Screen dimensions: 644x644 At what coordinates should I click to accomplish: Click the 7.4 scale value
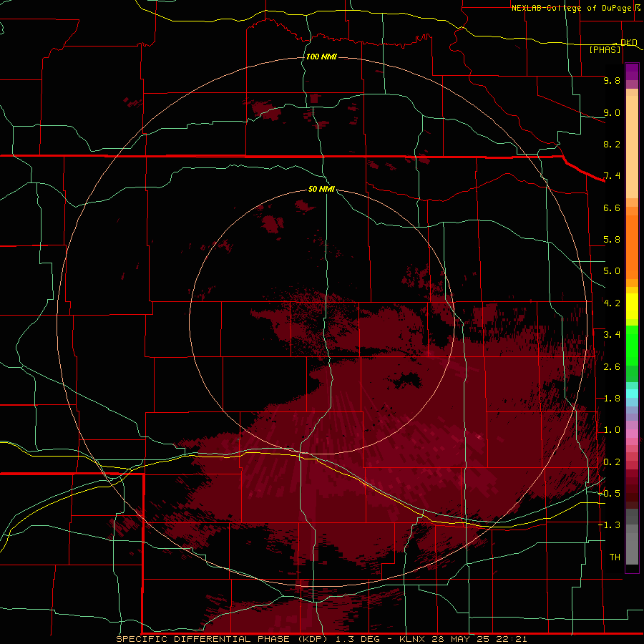(612, 176)
